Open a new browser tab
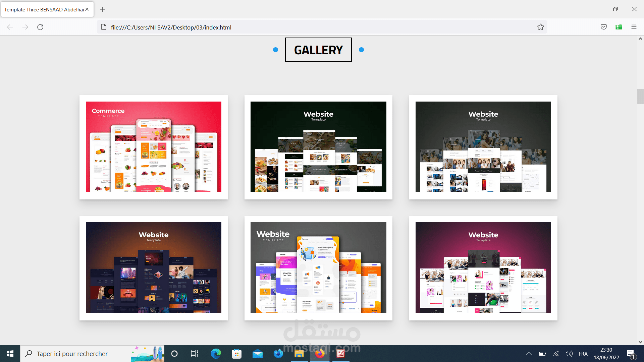 (x=103, y=9)
